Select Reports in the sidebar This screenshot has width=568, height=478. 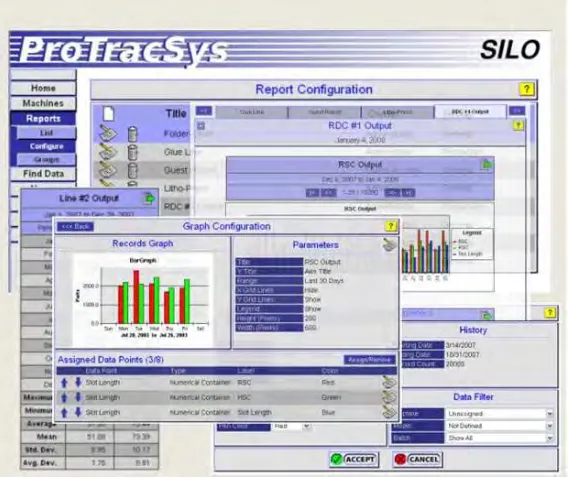[x=43, y=118]
